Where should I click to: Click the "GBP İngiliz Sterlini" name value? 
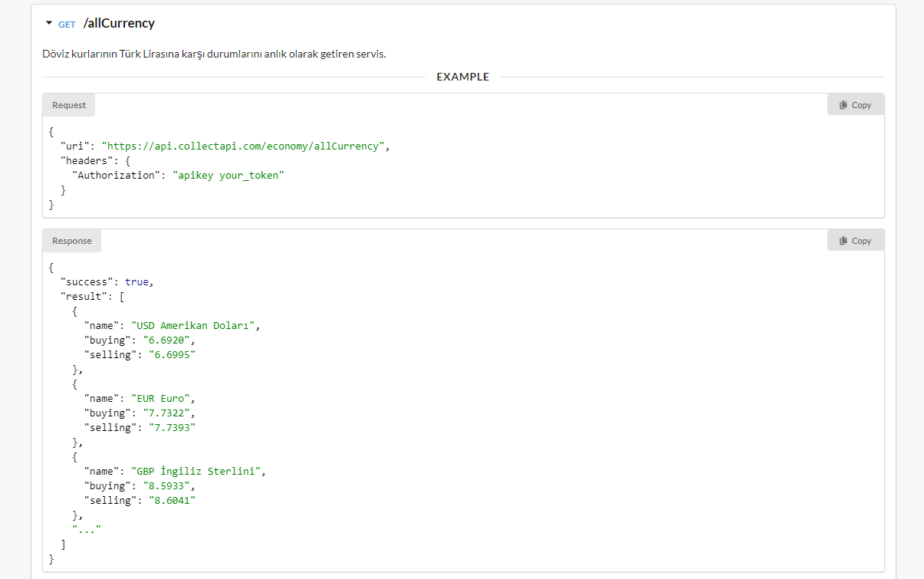(x=196, y=471)
